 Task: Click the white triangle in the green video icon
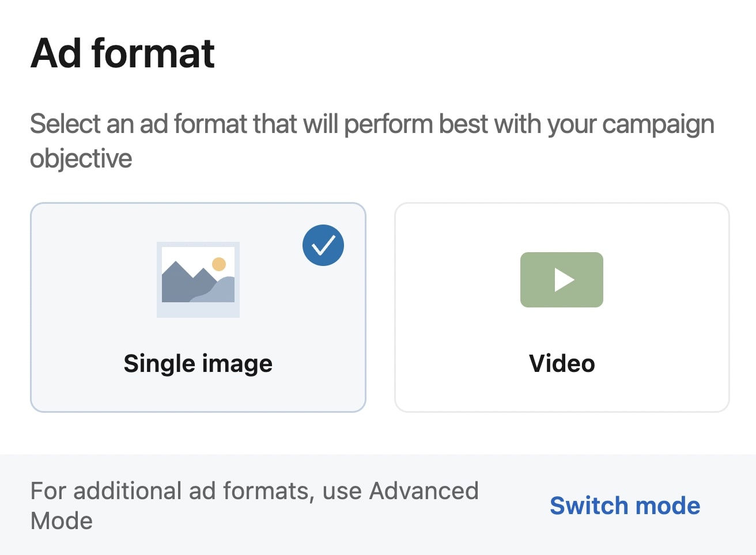pos(564,280)
